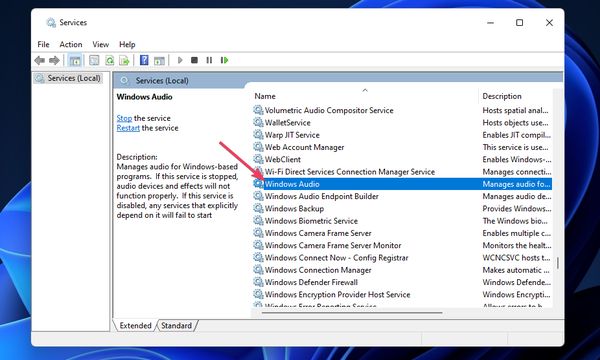This screenshot has width=600, height=360.
Task: Click gear icon beside WalletService
Action: click(258, 122)
